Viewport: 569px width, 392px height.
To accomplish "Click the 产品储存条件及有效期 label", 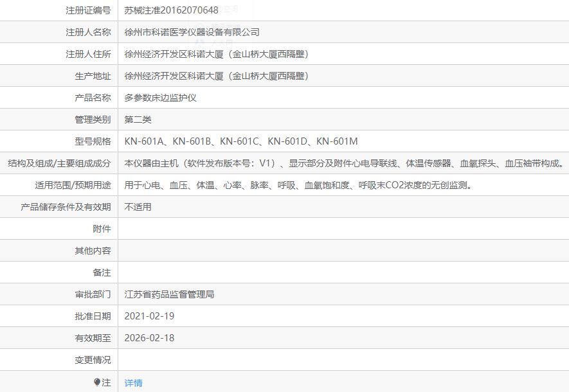I will [66, 207].
